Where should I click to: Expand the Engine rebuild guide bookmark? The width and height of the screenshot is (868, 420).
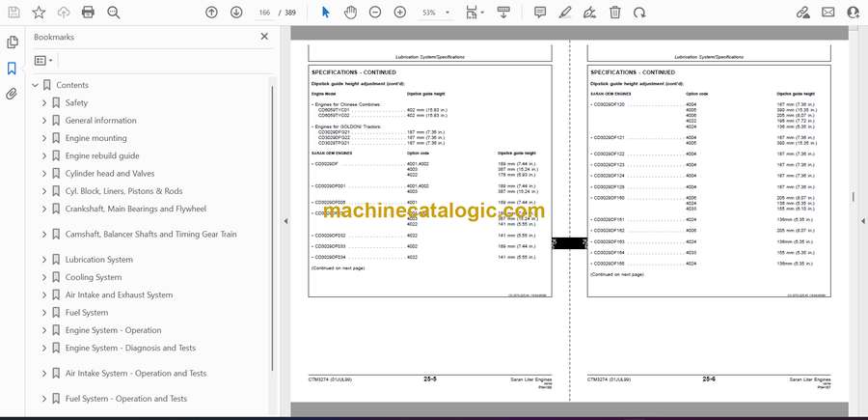click(x=44, y=155)
